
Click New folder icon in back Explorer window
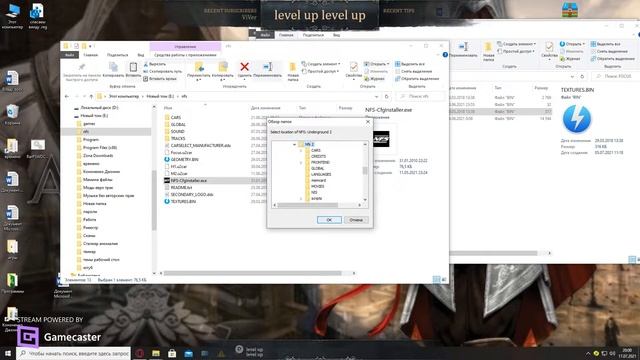(x=488, y=47)
